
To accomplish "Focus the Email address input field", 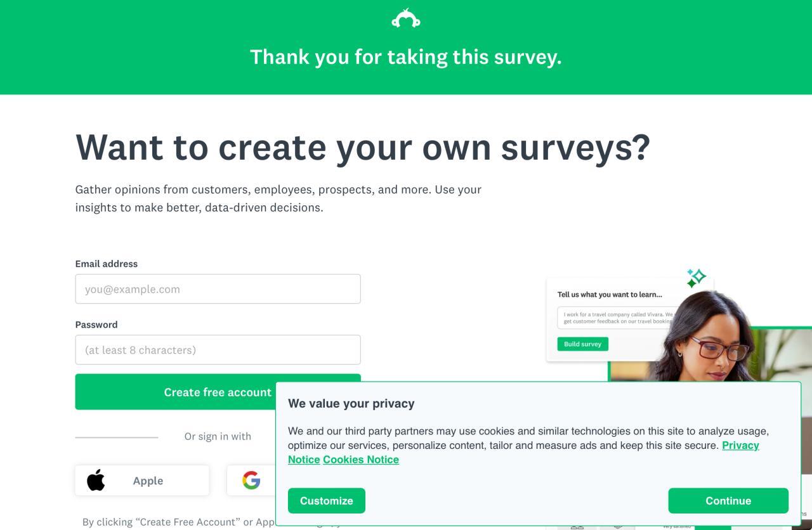I will [x=218, y=289].
